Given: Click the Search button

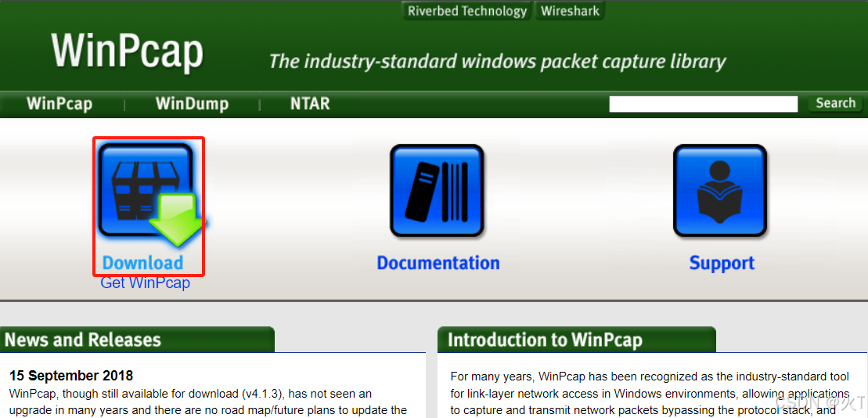Looking at the screenshot, I should pyautogui.click(x=835, y=103).
